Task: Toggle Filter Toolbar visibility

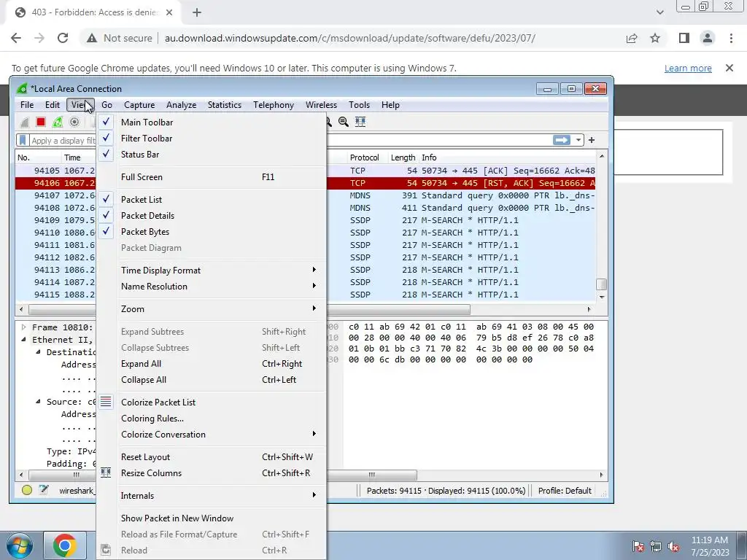Action: (212, 138)
